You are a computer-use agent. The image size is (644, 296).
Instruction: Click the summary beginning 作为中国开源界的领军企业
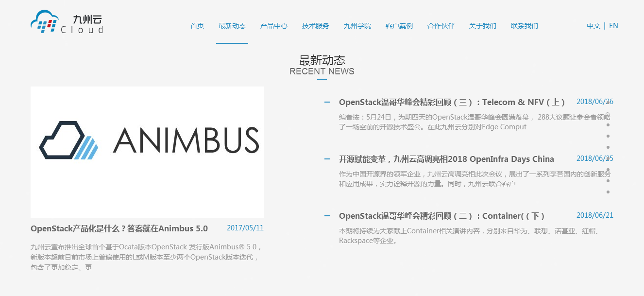coord(475,179)
